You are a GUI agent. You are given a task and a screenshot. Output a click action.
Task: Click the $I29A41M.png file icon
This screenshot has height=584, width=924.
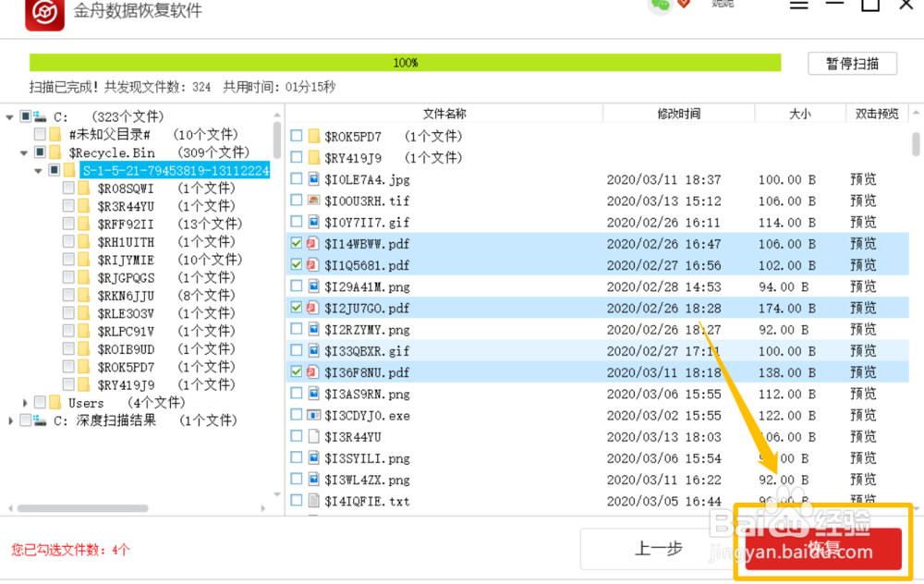(313, 286)
